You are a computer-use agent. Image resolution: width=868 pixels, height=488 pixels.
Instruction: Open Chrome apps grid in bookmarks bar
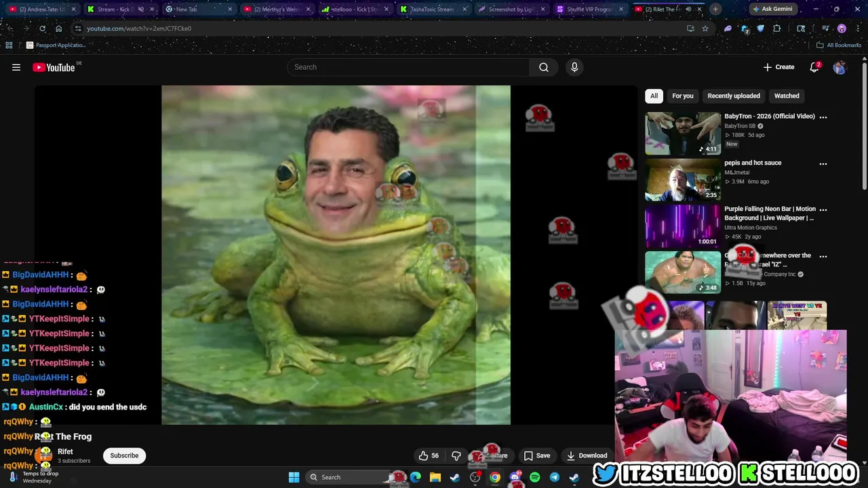(9, 45)
